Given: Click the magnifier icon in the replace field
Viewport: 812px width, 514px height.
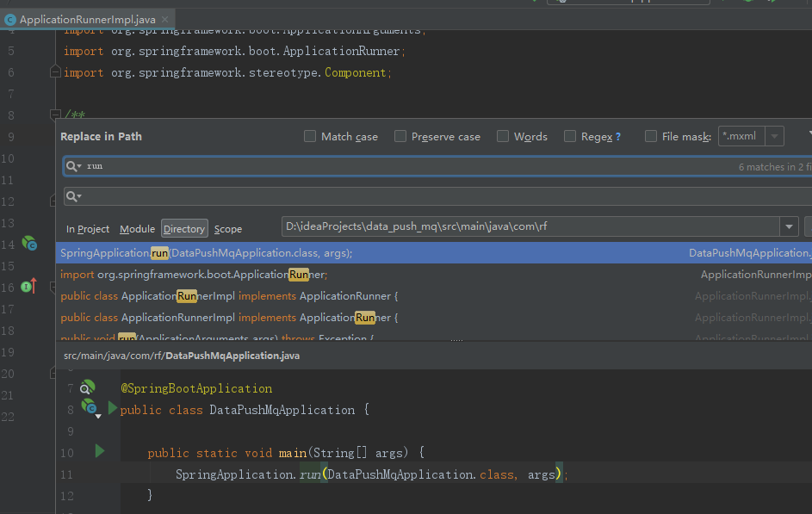Looking at the screenshot, I should (x=73, y=196).
